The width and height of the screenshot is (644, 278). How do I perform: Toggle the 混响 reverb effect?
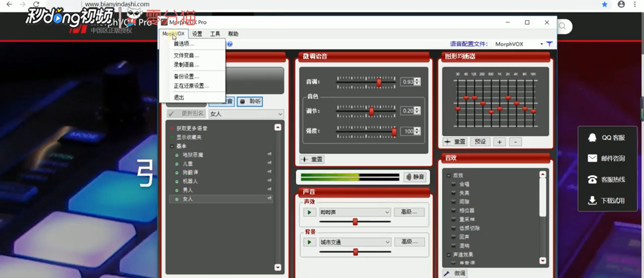[463, 246]
